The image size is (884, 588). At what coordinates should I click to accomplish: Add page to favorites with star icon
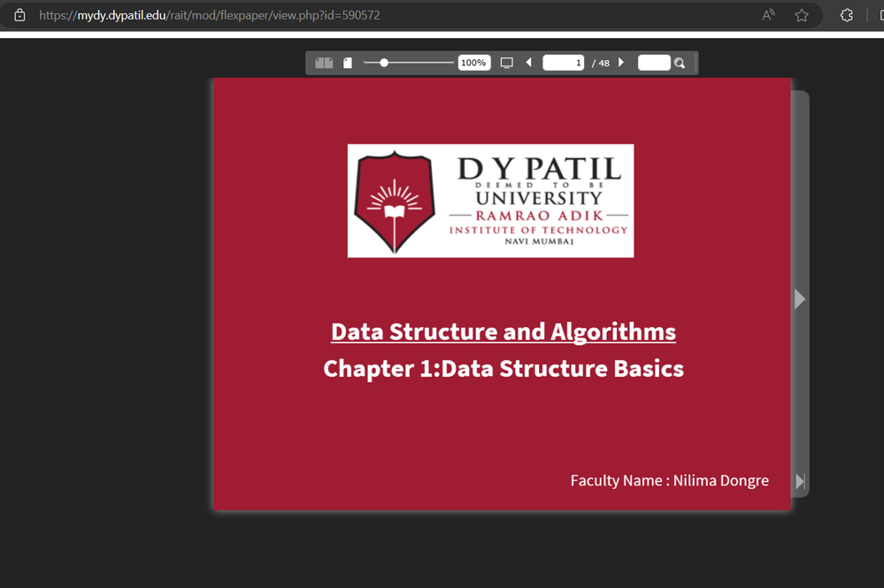(802, 15)
